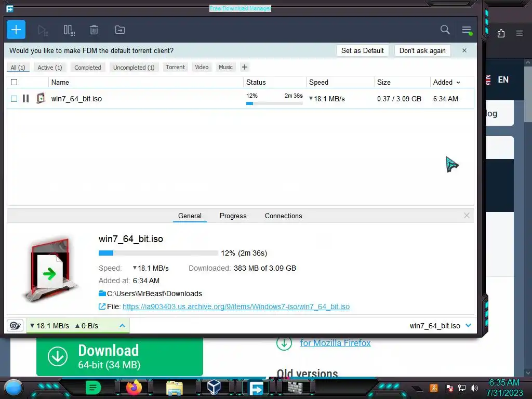Toggle snail mode icon in status bar
Screen dimensions: 532x399
click(15, 326)
